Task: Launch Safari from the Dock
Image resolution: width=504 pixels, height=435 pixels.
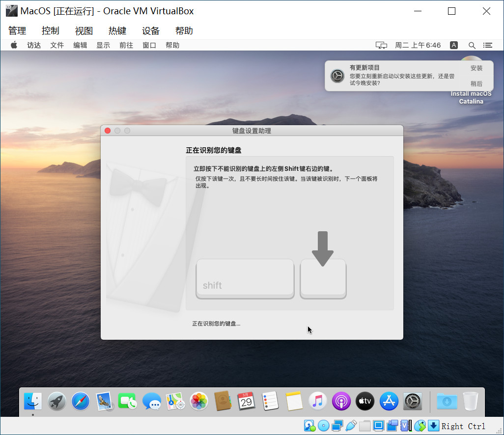Action: (81, 401)
